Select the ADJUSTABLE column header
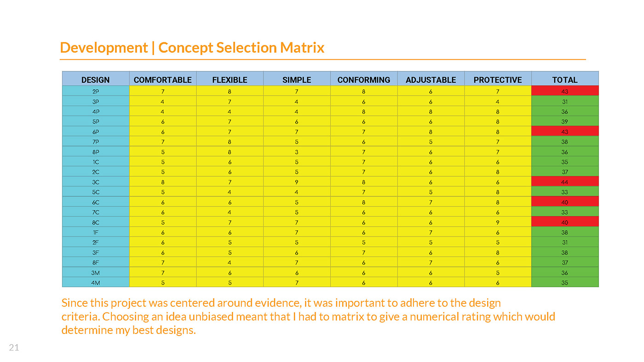Viewport: 644px width, 362px height. (x=431, y=79)
